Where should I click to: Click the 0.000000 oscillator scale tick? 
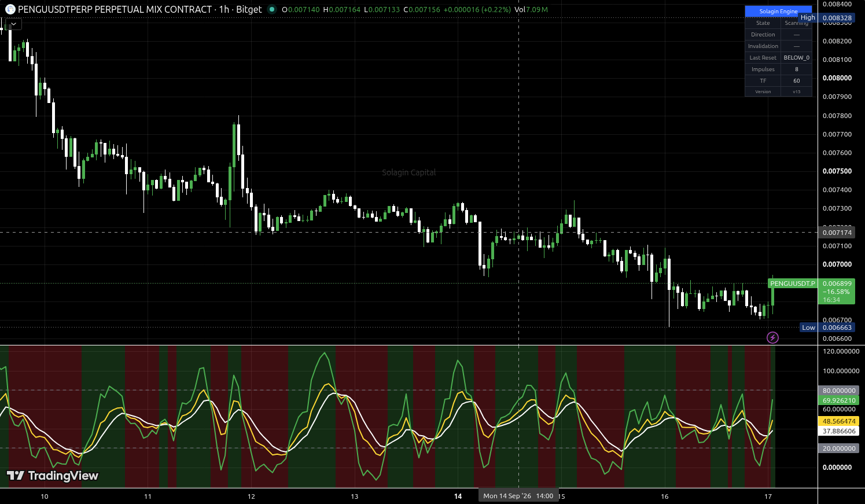click(x=838, y=468)
